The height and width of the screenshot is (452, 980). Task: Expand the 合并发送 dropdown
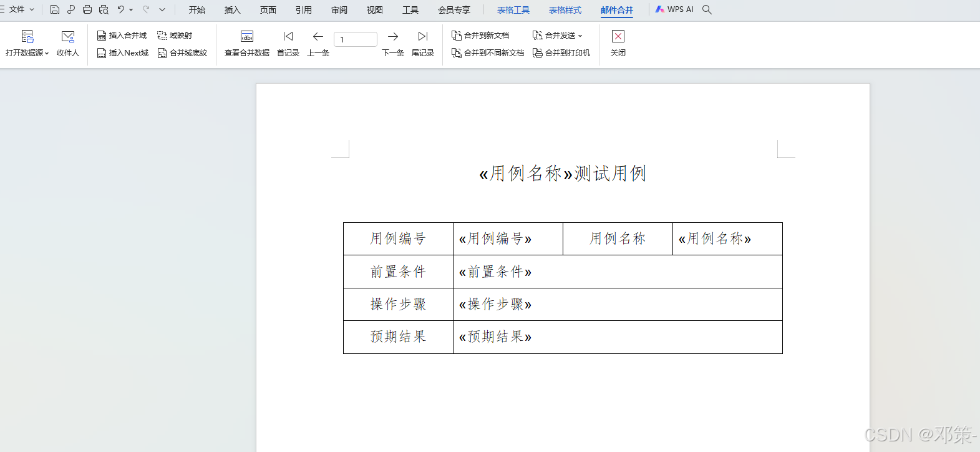click(558, 36)
